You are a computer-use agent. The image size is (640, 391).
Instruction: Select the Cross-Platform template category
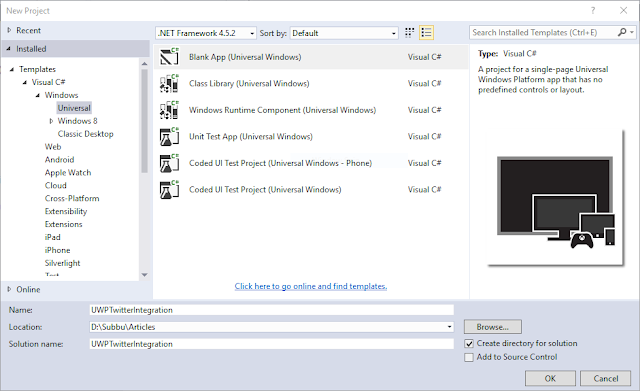(72, 198)
